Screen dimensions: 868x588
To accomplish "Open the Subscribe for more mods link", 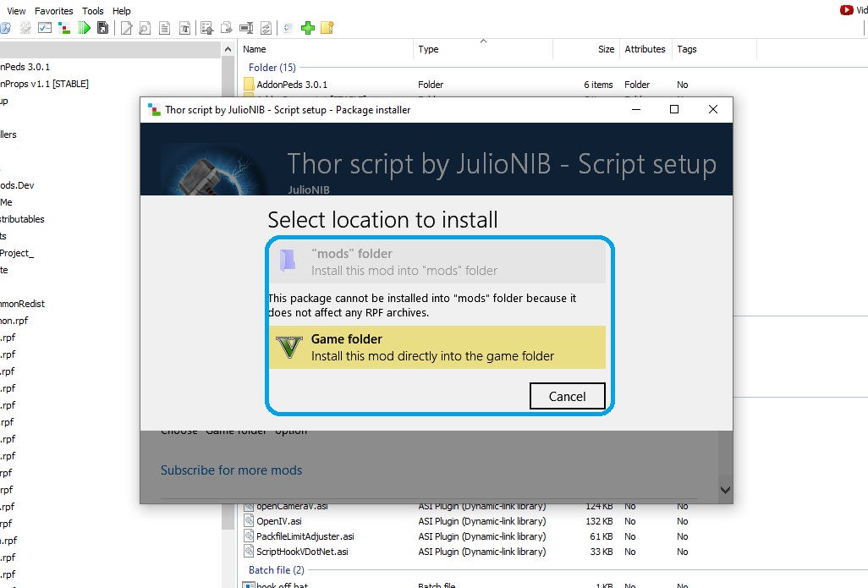I will coord(232,470).
